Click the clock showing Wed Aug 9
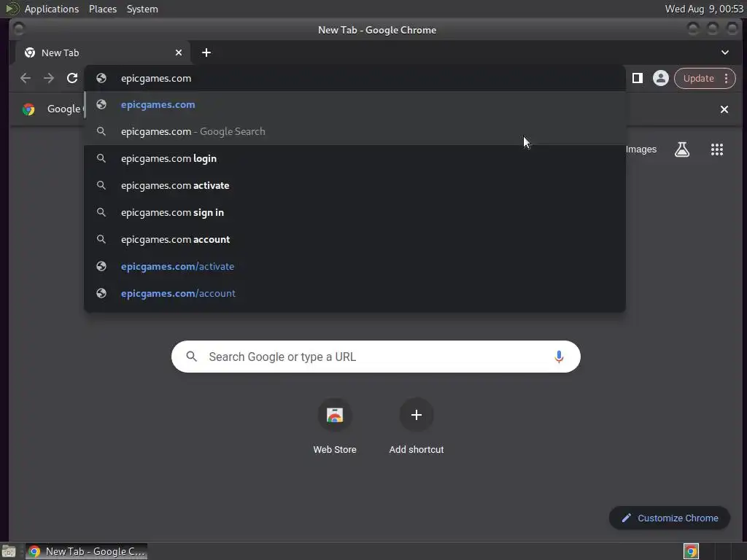Screen dimensions: 747x560 (704, 9)
